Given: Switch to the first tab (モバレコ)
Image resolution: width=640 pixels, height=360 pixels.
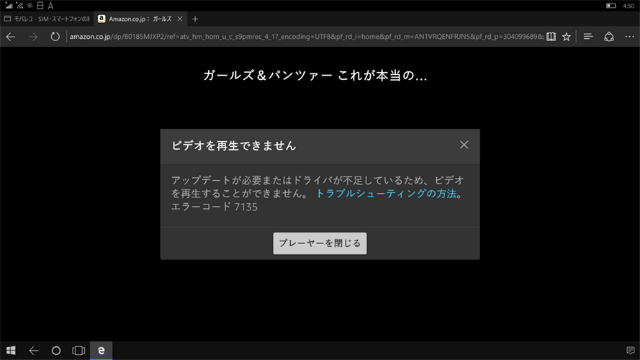Looking at the screenshot, I should (x=47, y=19).
